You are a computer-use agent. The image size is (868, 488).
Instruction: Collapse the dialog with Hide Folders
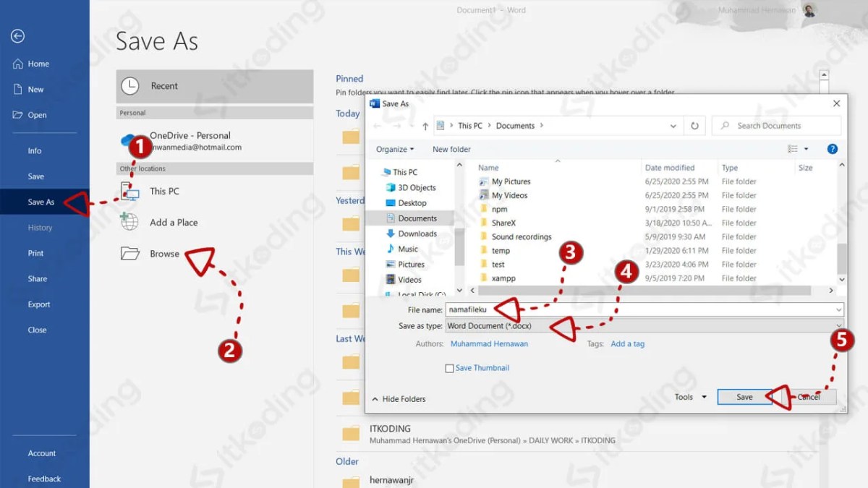pos(399,398)
